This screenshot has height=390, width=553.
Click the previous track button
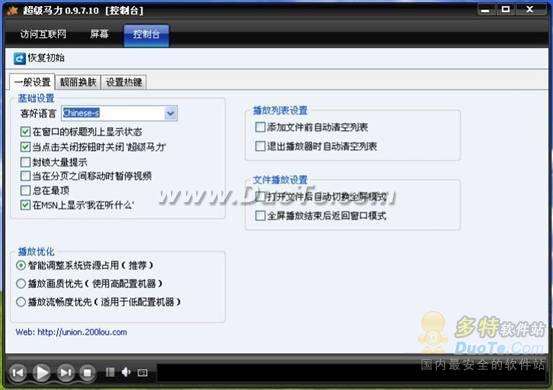18,372
